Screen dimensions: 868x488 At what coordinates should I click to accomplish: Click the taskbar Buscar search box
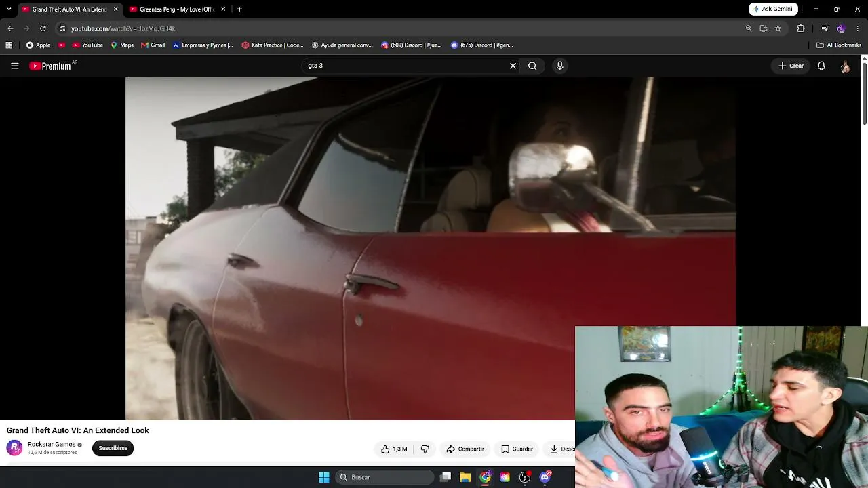384,477
